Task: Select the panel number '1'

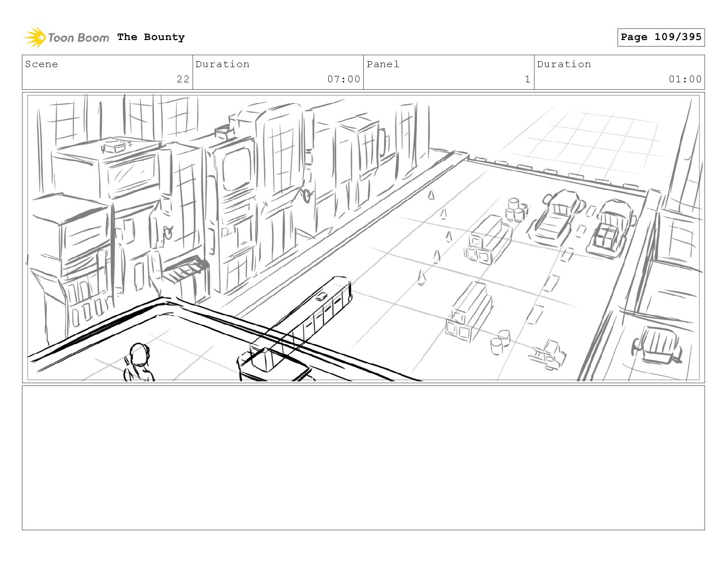Action: 528,79
